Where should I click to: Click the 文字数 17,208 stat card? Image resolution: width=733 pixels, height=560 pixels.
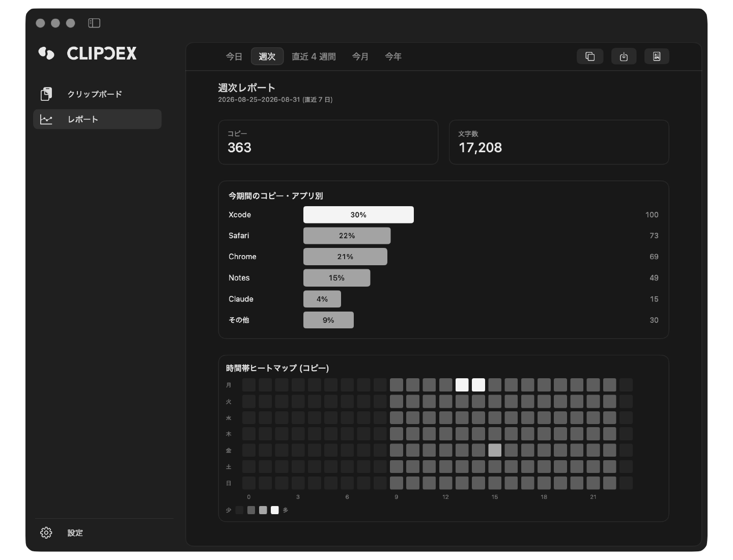[x=559, y=142]
